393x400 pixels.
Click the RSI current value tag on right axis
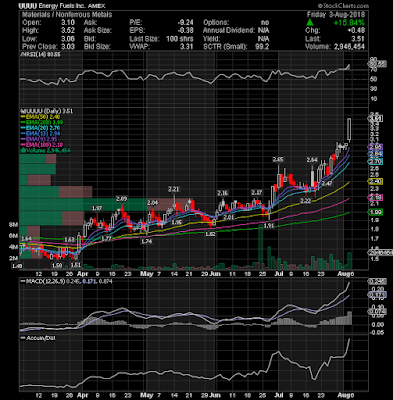point(377,64)
